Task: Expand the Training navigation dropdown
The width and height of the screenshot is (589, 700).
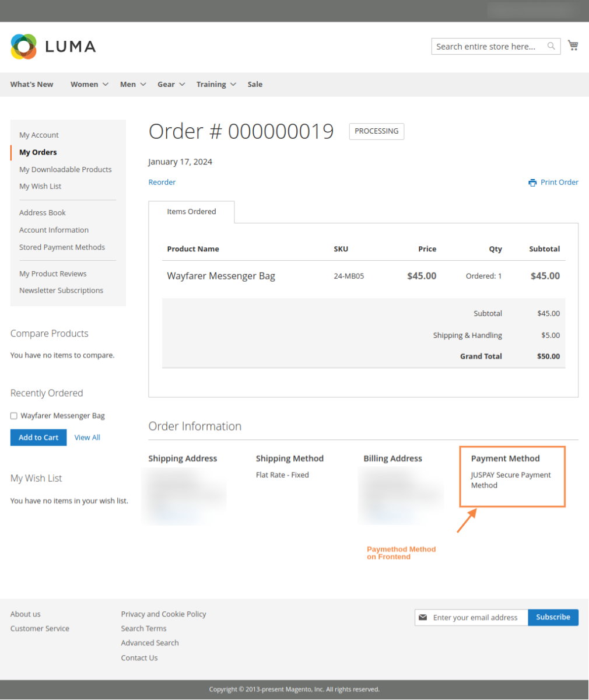Action: tap(212, 84)
